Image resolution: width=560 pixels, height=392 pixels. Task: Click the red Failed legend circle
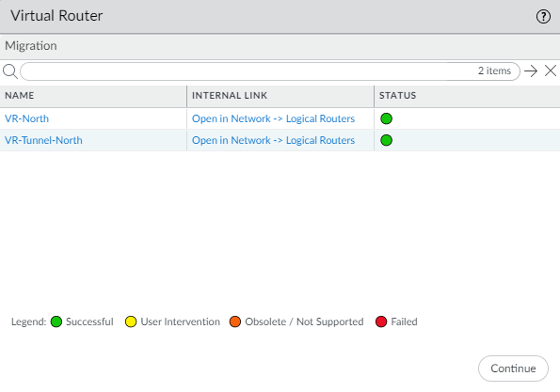coord(381,321)
